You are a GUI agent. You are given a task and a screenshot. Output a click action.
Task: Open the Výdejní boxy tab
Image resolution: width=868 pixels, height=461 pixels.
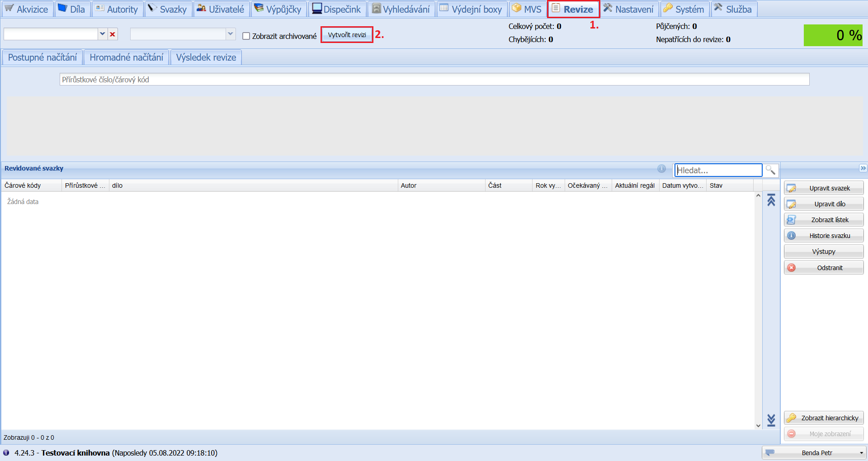[x=472, y=9]
